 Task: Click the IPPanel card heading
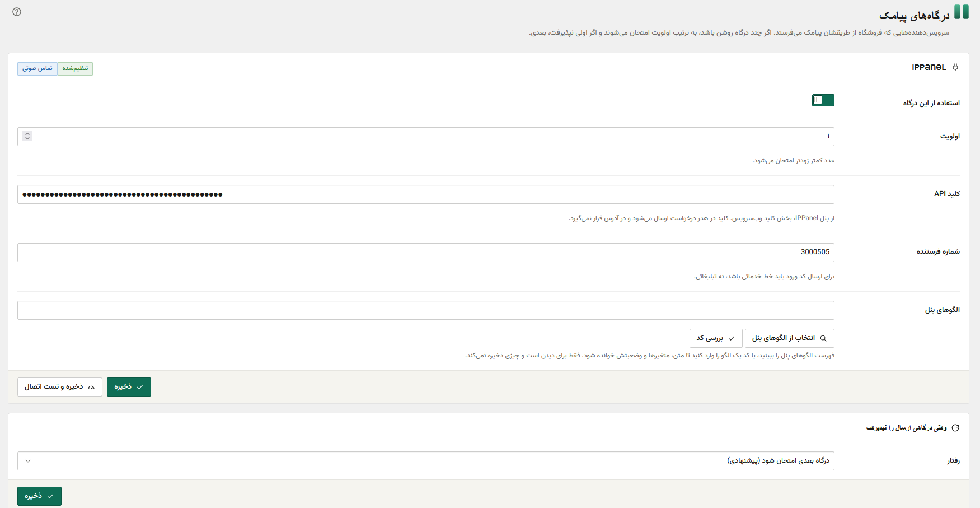929,67
